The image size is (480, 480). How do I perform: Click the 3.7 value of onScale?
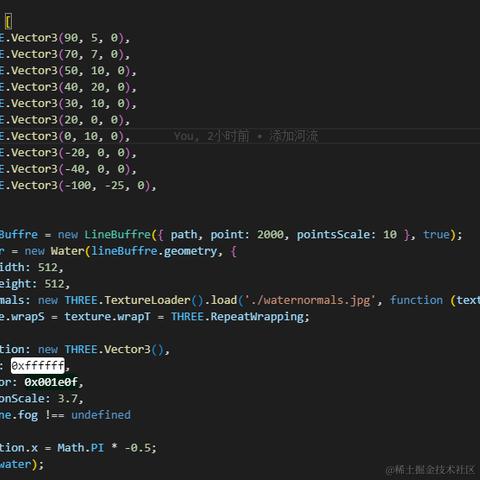click(67, 398)
